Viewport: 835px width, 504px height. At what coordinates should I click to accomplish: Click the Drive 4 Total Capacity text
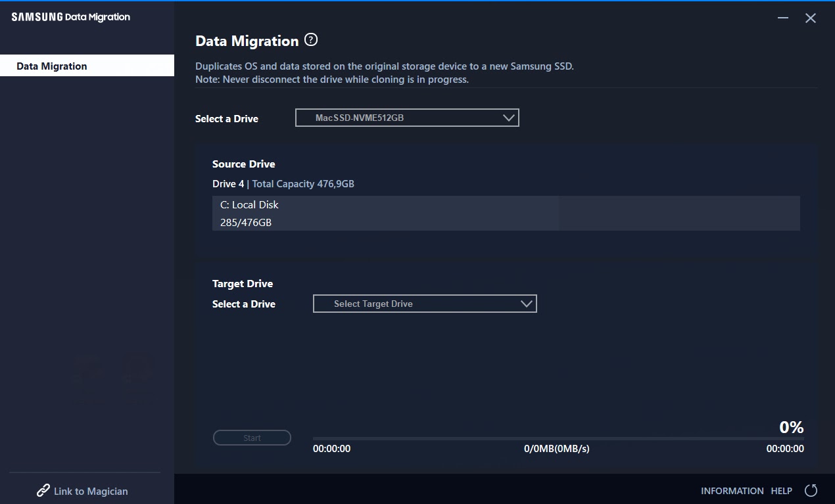(x=283, y=184)
